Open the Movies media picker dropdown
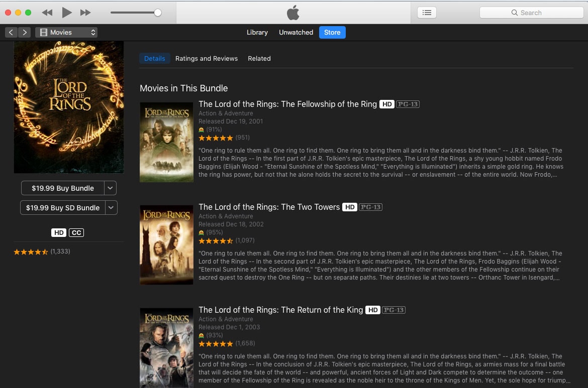Viewport: 588px width, 388px height. click(66, 32)
